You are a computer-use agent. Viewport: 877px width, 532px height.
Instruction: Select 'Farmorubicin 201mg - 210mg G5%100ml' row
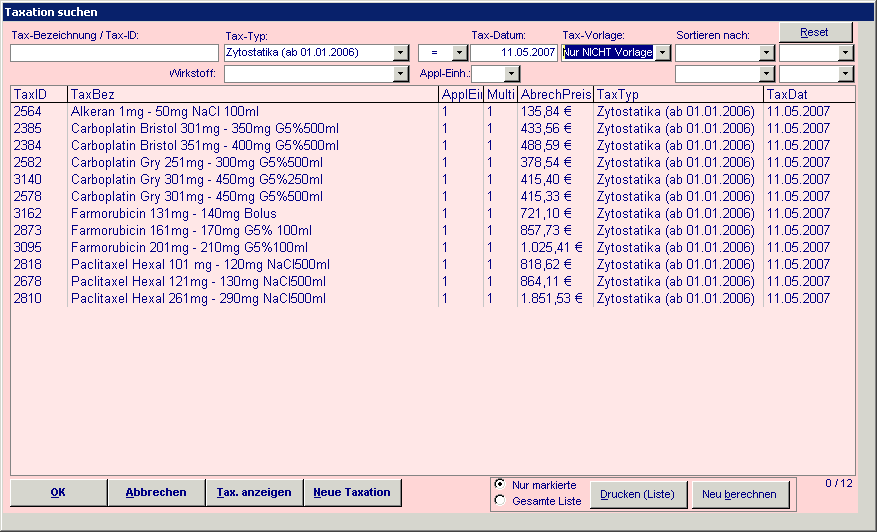(433, 247)
